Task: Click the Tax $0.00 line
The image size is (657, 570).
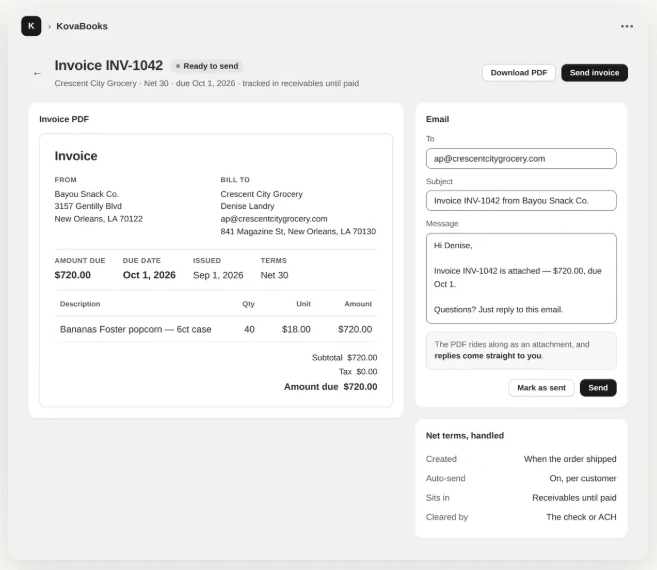Action: (x=358, y=372)
